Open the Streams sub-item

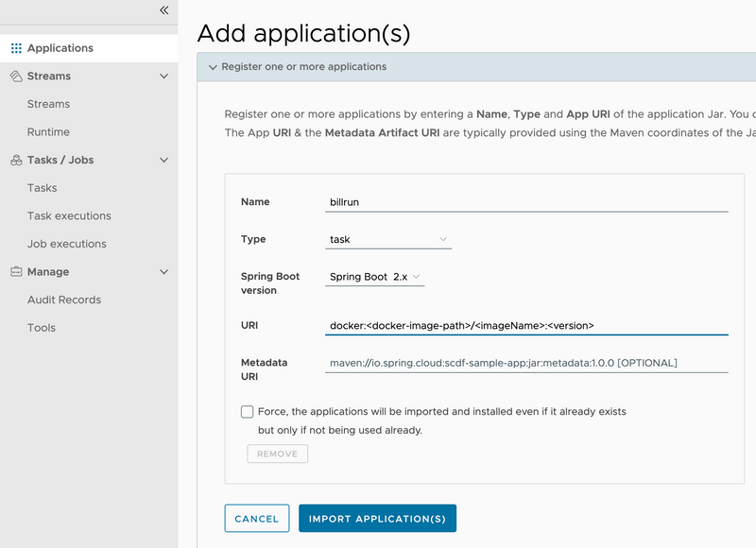pos(48,104)
